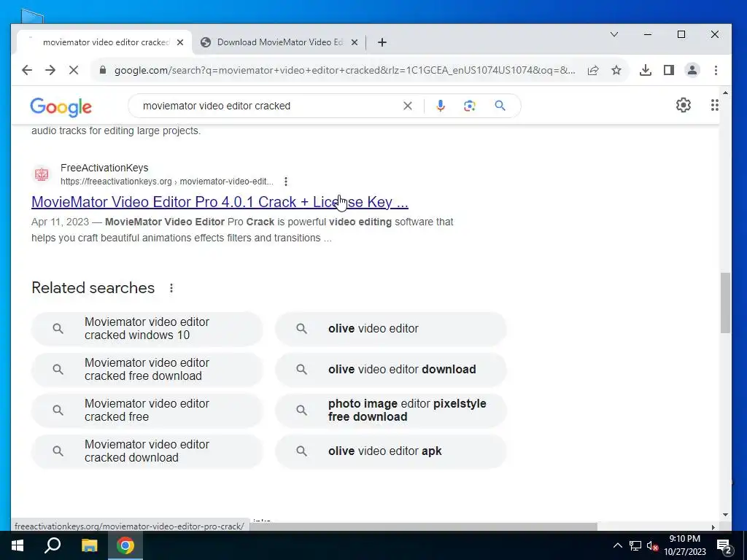Screen dimensions: 747x560
Task: Close the moviemator video editor cracked tab
Action: click(x=180, y=42)
